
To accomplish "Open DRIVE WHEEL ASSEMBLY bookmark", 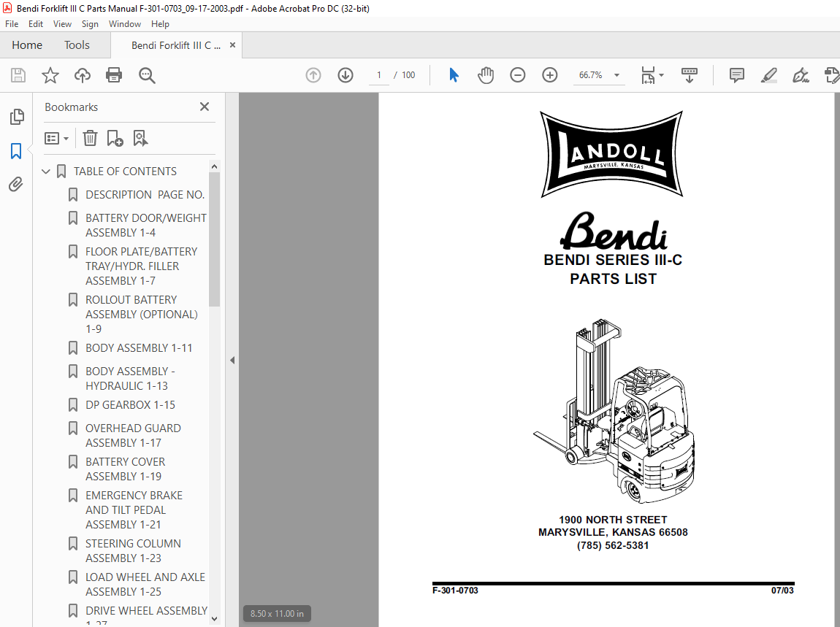I will pos(146,614).
